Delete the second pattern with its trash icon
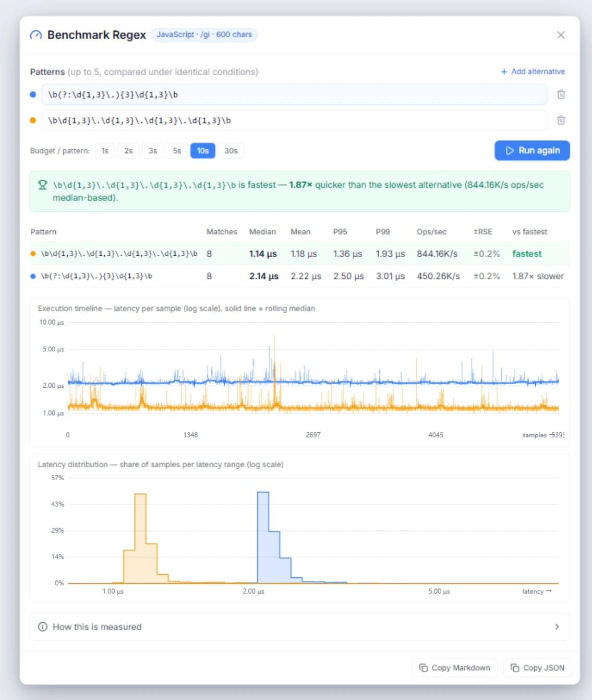Image resolution: width=592 pixels, height=700 pixels. (x=561, y=120)
